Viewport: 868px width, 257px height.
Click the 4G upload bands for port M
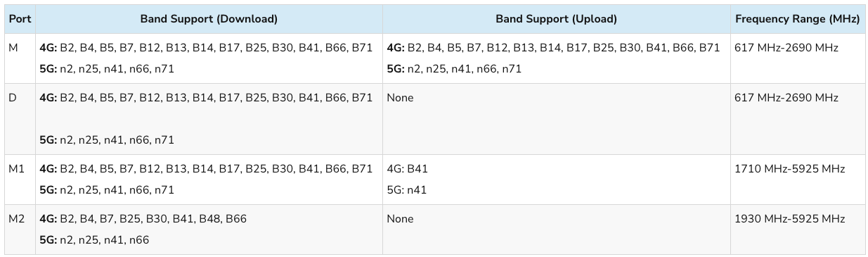[x=553, y=48]
